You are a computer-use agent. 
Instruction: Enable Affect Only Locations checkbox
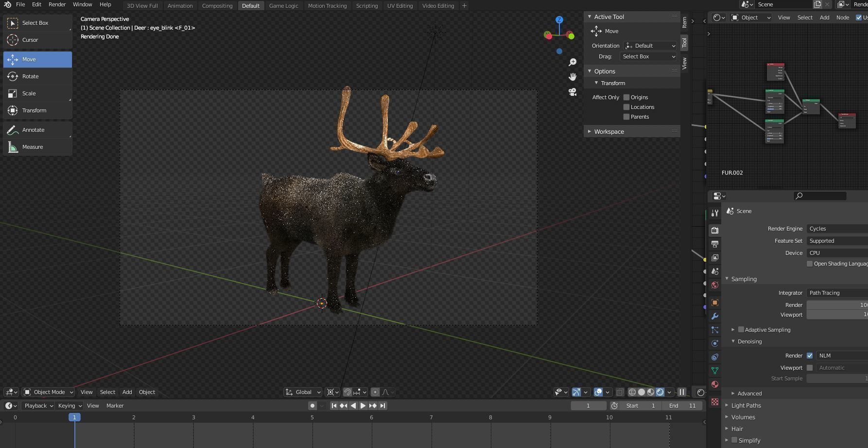pyautogui.click(x=626, y=107)
